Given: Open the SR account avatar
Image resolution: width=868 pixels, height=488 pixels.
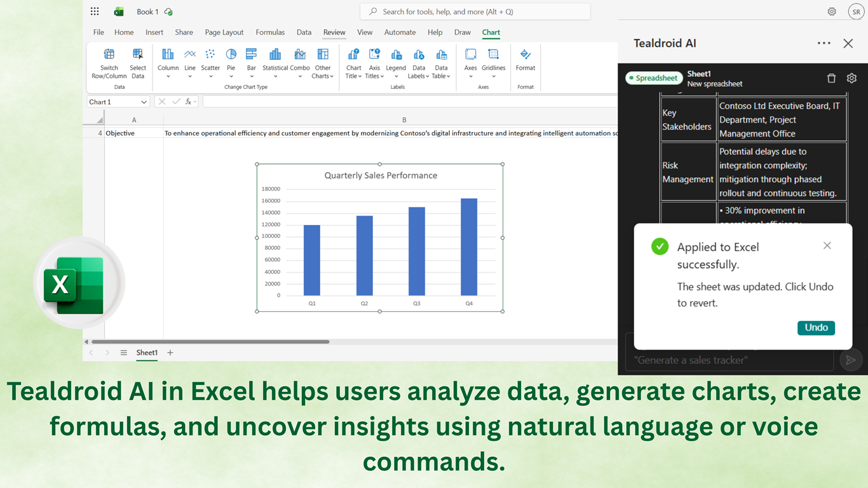Looking at the screenshot, I should click(855, 11).
